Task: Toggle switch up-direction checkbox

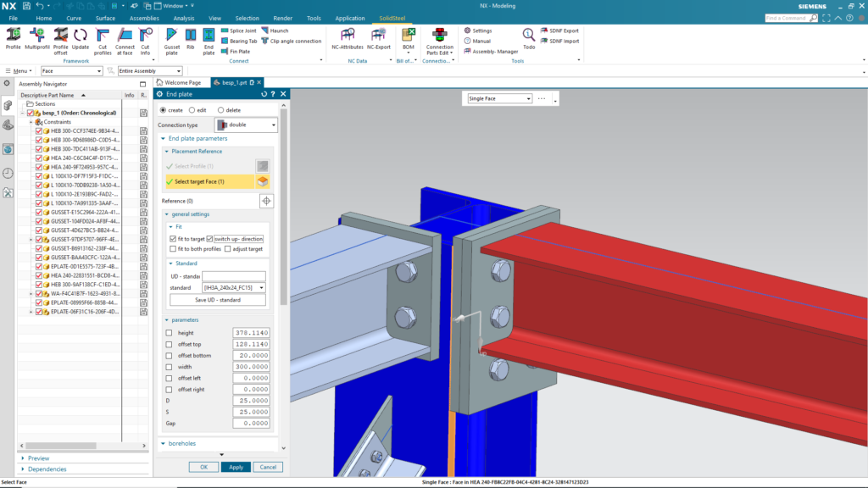Action: pyautogui.click(x=210, y=239)
